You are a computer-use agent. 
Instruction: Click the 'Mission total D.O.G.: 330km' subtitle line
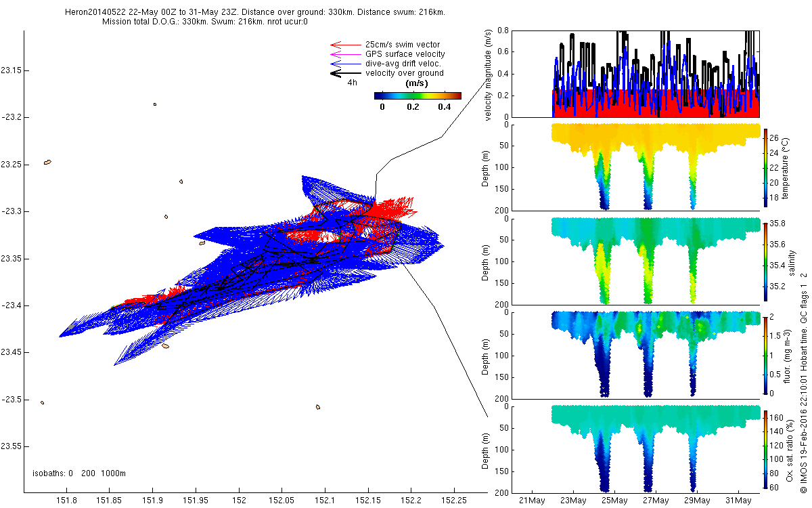tap(205, 22)
